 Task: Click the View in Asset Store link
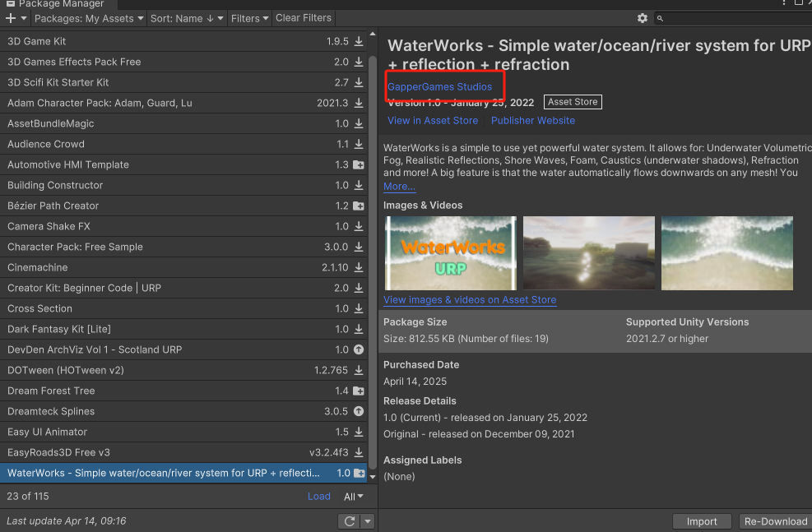(x=433, y=120)
